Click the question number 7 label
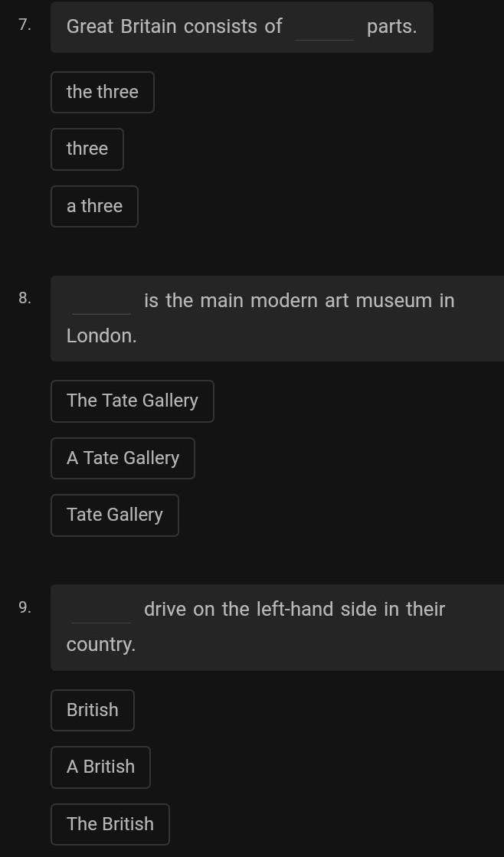 (x=25, y=25)
